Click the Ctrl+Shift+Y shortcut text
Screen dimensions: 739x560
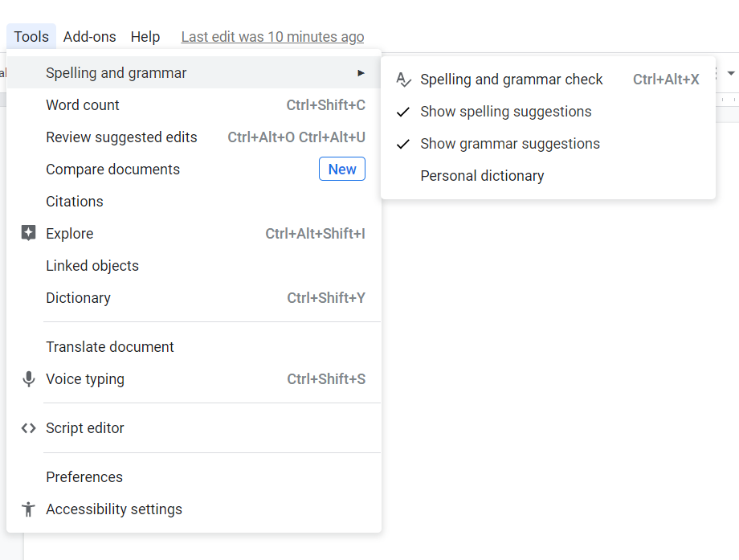tap(326, 297)
